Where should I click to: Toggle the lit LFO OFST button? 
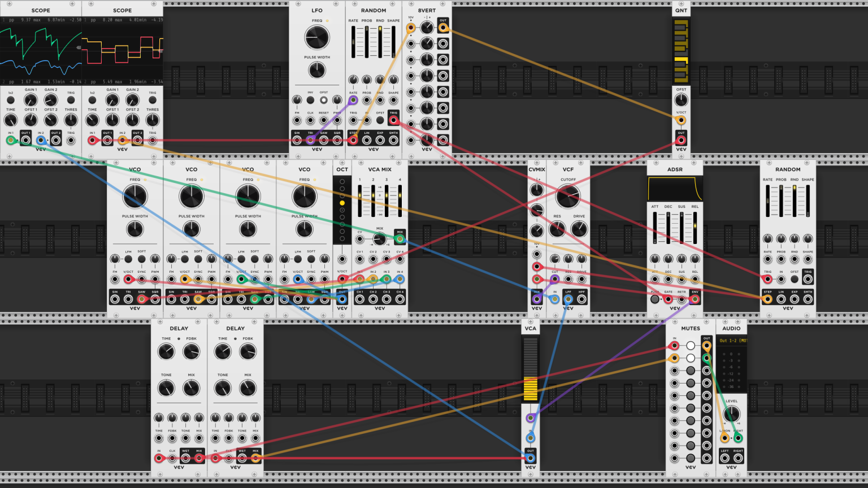click(324, 100)
